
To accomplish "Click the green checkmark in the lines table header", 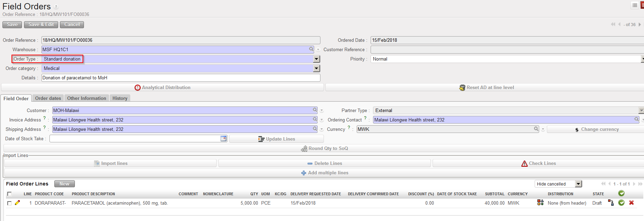I will pyautogui.click(x=621, y=193).
